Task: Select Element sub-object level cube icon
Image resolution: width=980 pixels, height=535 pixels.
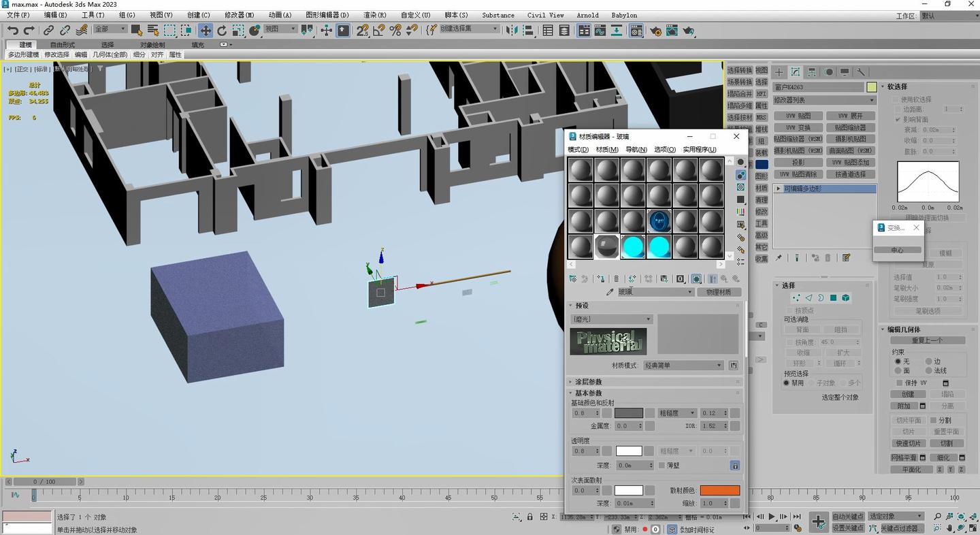Action: (845, 297)
